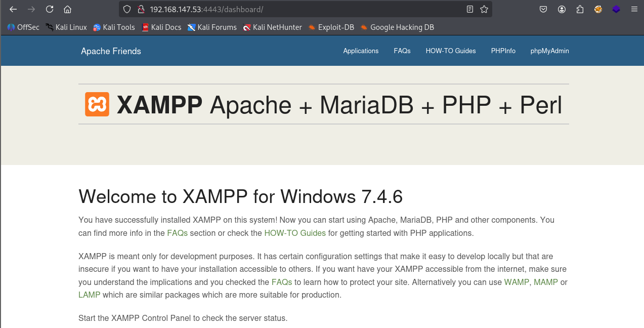Open the Pocket save icon
Screen dimensions: 644x328
[543, 9]
